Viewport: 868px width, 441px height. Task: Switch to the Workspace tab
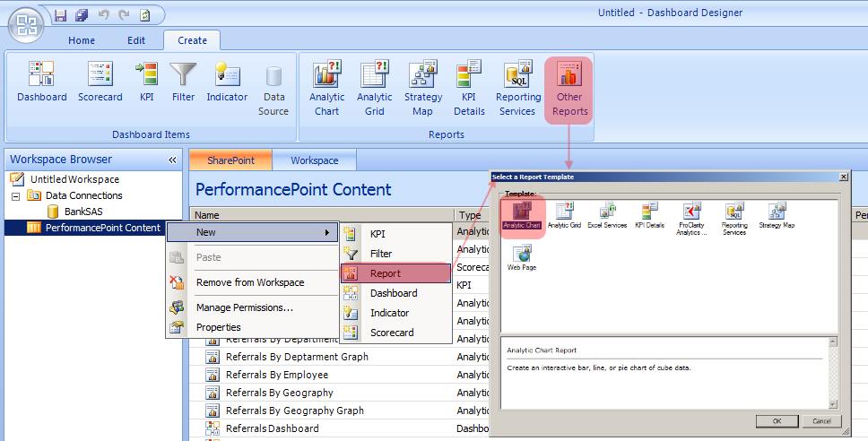click(x=315, y=160)
